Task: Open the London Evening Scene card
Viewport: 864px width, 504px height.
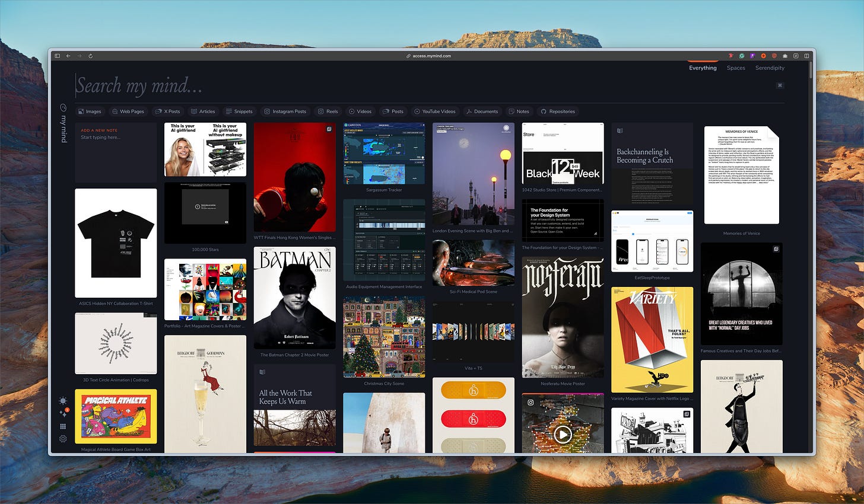Action: coord(474,174)
